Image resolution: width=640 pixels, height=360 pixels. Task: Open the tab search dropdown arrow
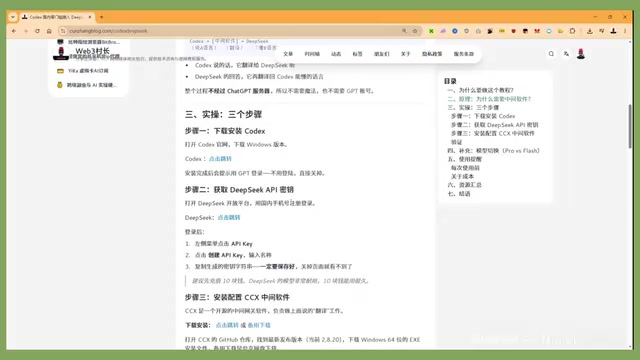[x=13, y=17]
